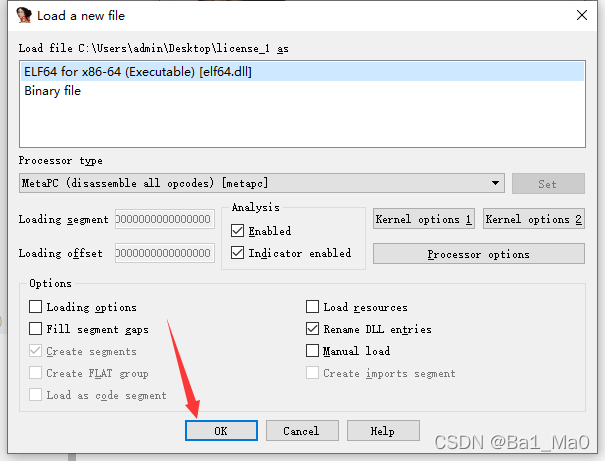Open the Processor type dropdown
This screenshot has height=461, width=605.
(496, 183)
